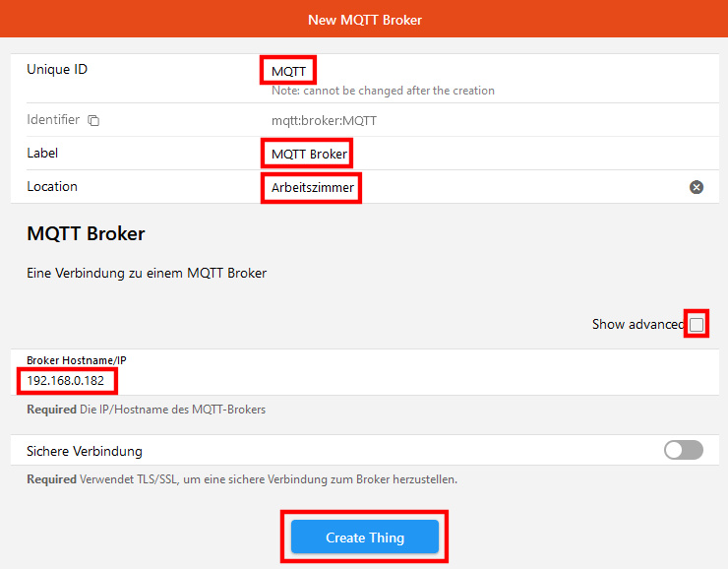Click the Sichere Verbindung label
Screen dimensions: 728x569
pyautogui.click(x=85, y=451)
